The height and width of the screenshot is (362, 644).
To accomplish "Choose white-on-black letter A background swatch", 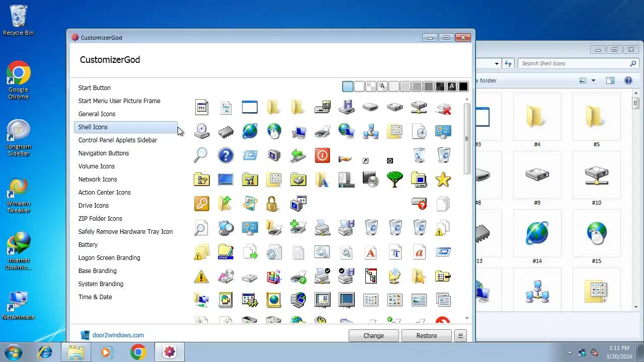I will [x=452, y=86].
